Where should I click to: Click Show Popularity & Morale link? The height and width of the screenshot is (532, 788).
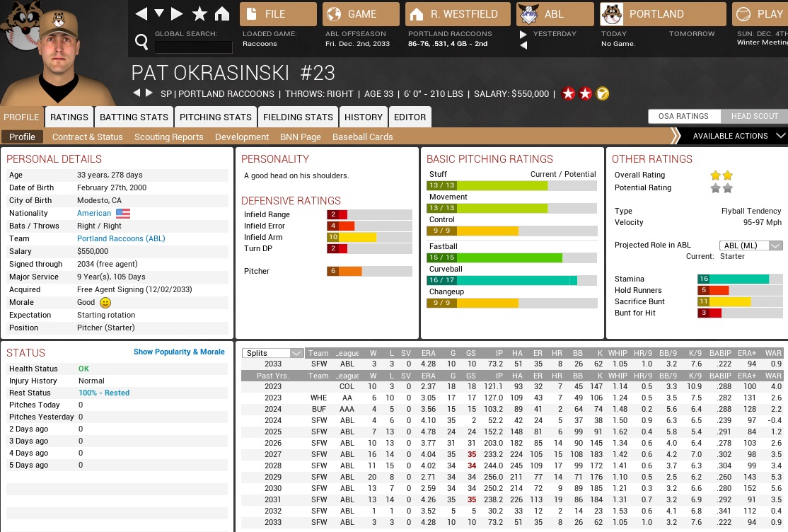(x=179, y=352)
